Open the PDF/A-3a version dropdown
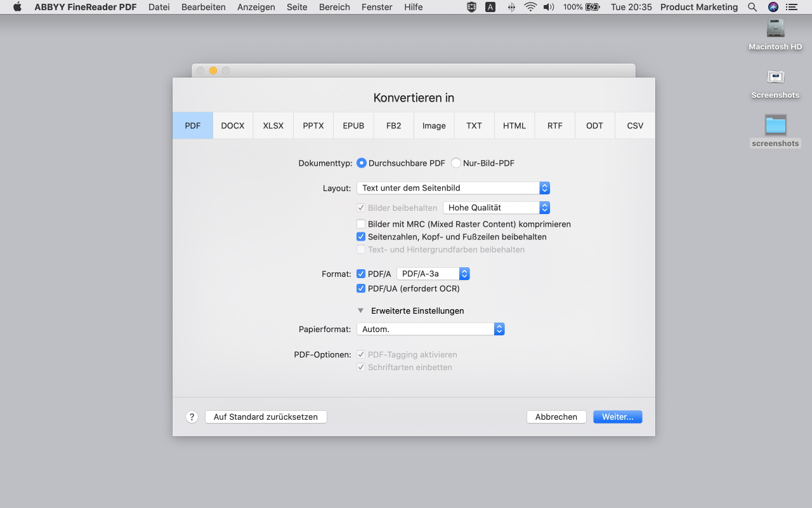Viewport: 812px width, 508px height. click(x=433, y=274)
